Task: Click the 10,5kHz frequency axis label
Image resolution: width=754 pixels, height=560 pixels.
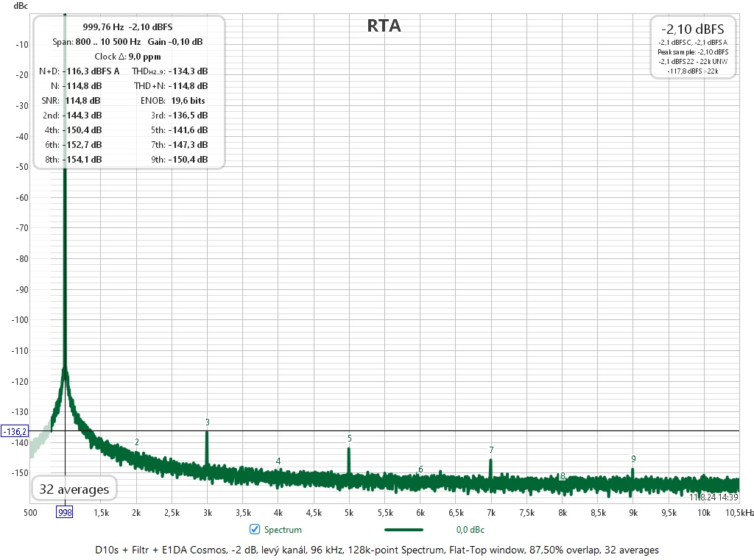Action: tap(739, 513)
